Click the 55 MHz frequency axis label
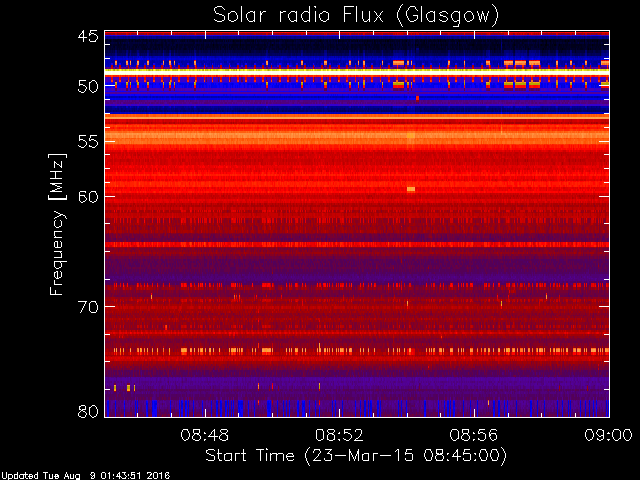 (88, 142)
